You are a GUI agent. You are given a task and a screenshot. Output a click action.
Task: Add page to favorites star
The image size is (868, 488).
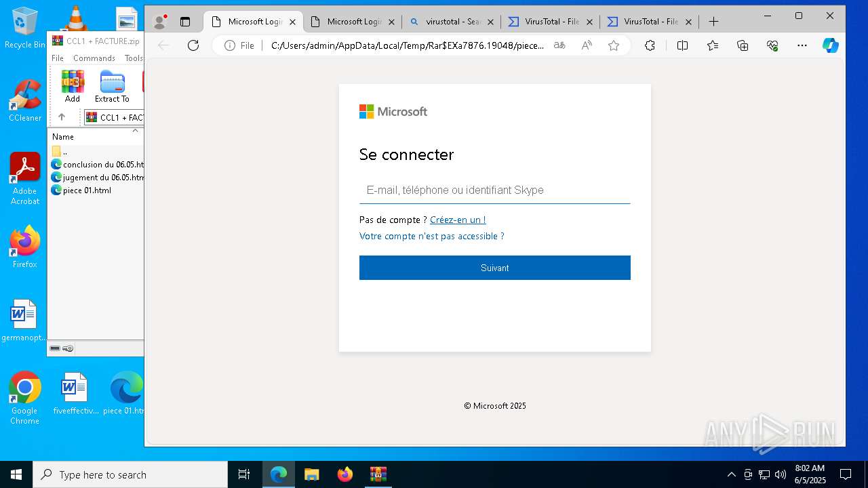[614, 45]
